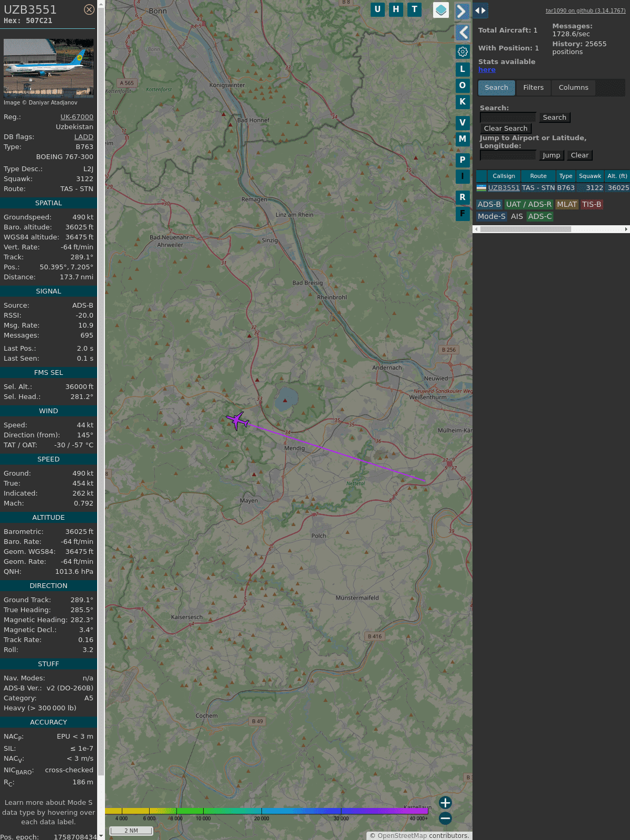This screenshot has width=630, height=840.
Task: Sort table by Squawk column header
Action: [590, 176]
